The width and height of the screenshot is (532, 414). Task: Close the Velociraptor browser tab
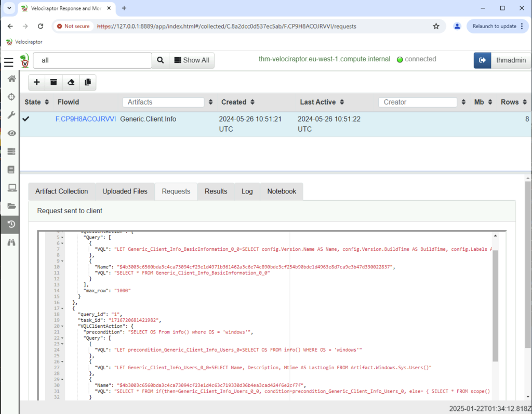pos(109,8)
